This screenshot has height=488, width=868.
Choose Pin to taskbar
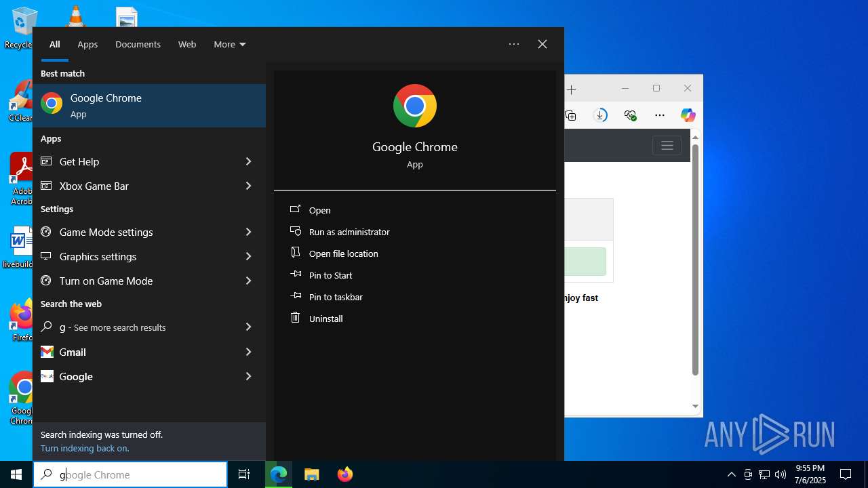point(415,297)
